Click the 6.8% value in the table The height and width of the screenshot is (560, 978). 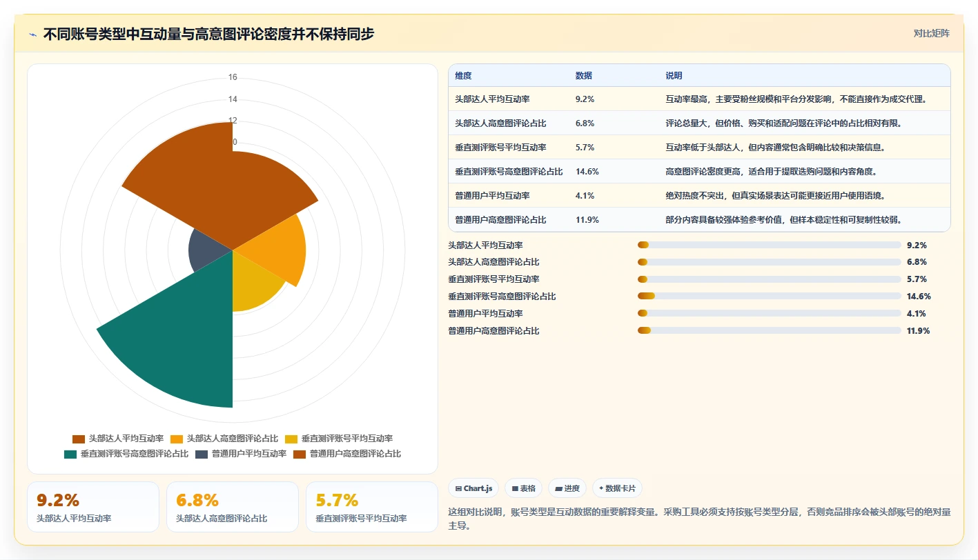point(585,123)
